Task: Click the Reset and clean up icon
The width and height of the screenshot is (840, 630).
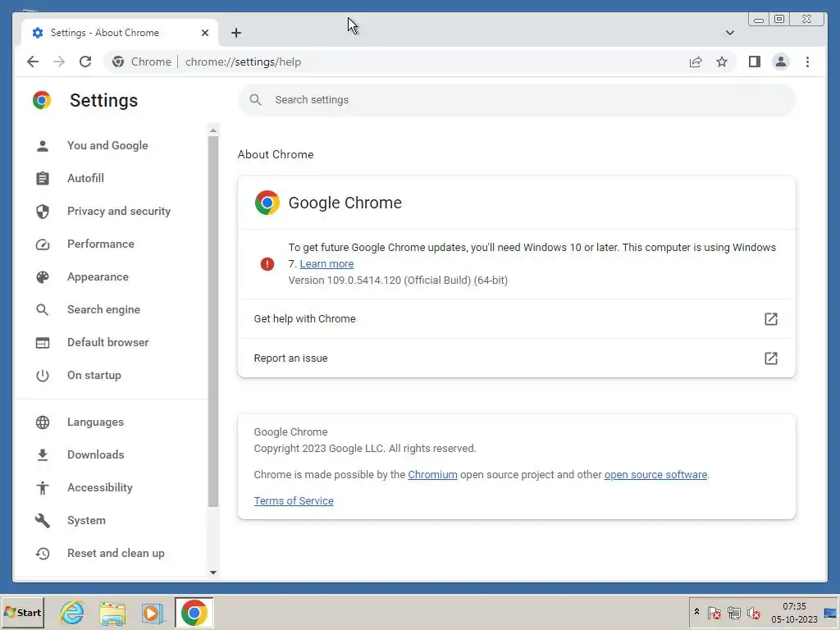Action: tap(43, 554)
